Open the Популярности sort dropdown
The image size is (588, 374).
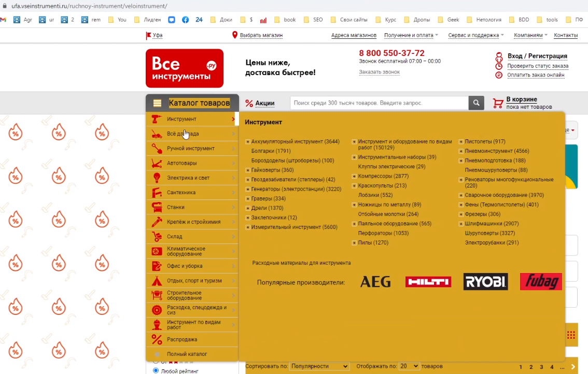coord(319,366)
